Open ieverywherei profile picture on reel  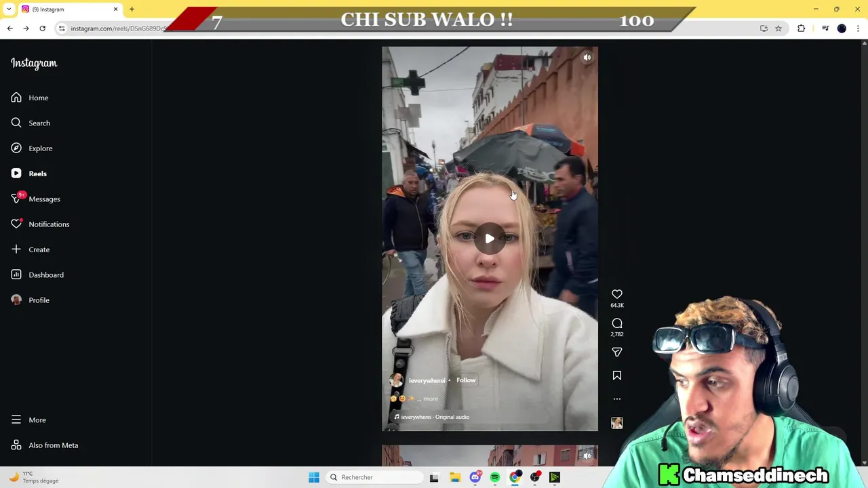coord(397,381)
